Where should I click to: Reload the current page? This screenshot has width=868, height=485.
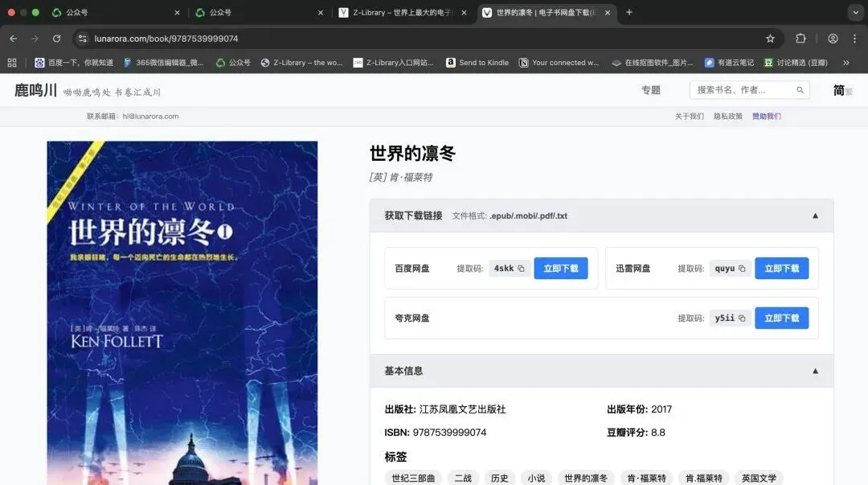[x=56, y=39]
